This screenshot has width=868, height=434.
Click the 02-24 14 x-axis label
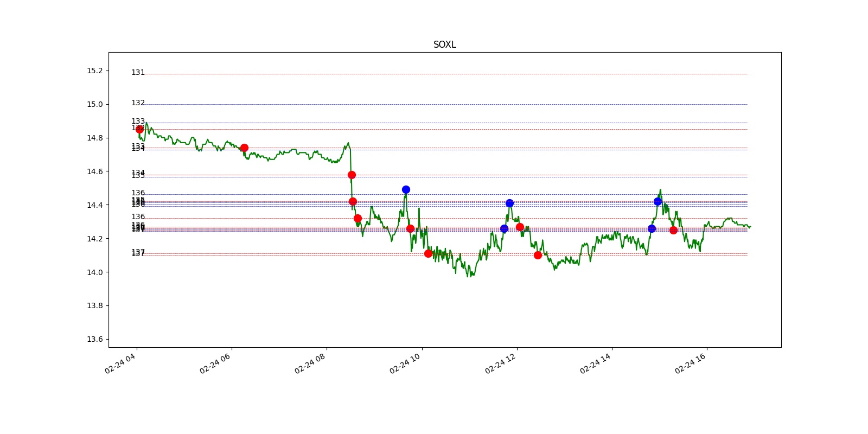pos(596,363)
